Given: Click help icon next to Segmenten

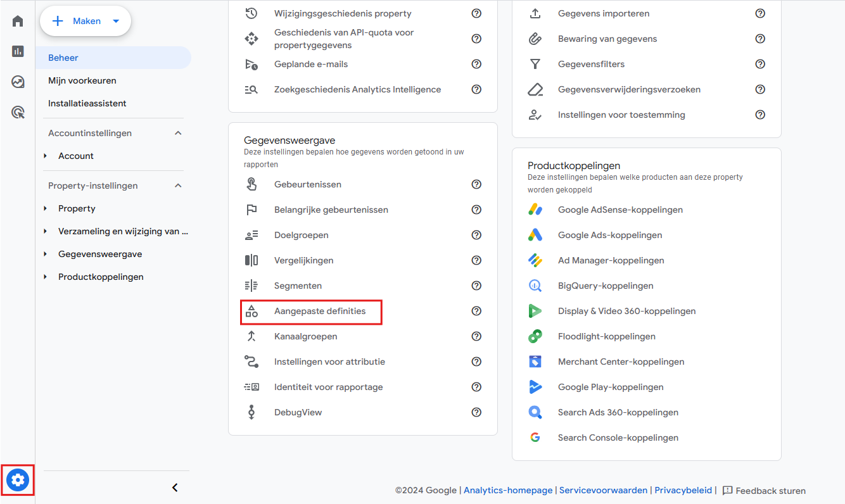Looking at the screenshot, I should click(476, 286).
